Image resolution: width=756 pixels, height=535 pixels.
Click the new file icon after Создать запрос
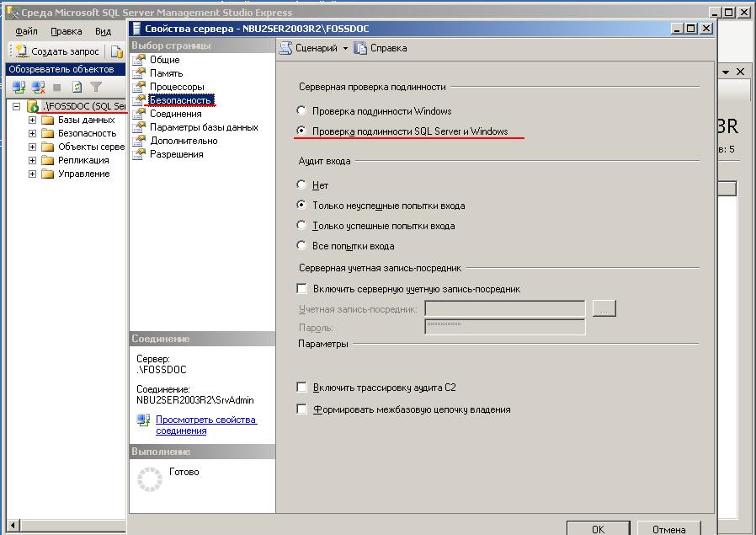117,51
